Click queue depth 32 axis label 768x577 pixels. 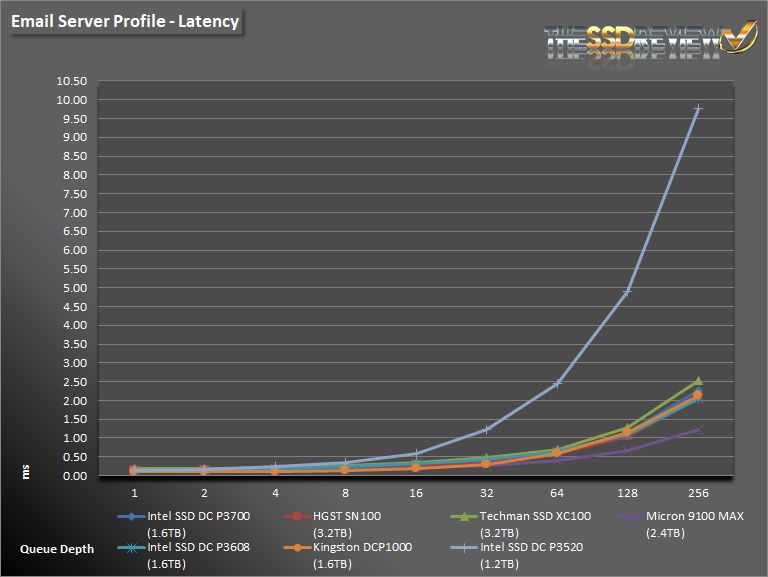point(486,493)
